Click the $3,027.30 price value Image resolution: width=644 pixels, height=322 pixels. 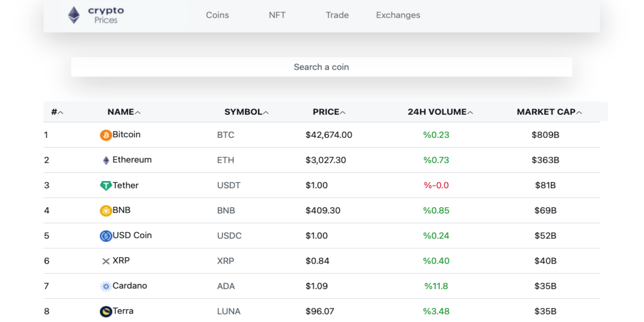pyautogui.click(x=326, y=160)
